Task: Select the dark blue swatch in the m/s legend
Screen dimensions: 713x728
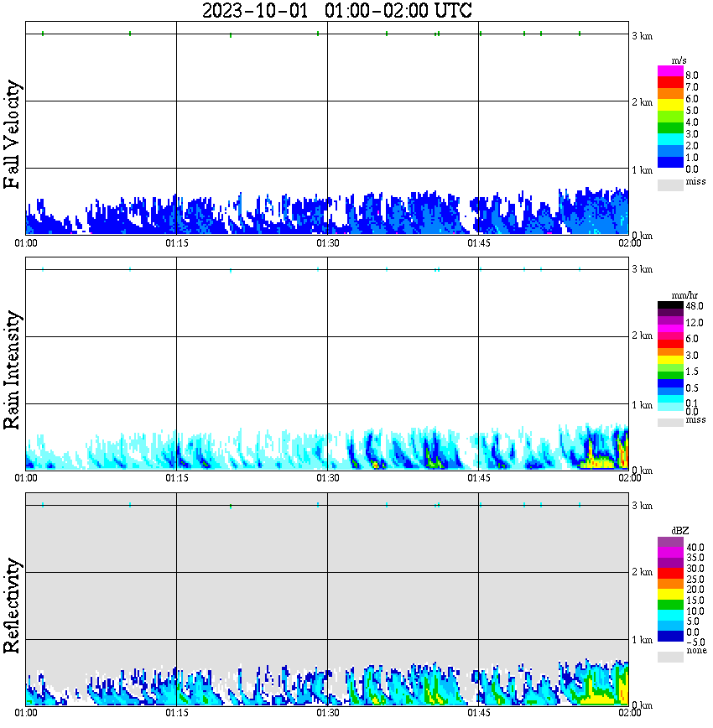Action: tap(670, 162)
